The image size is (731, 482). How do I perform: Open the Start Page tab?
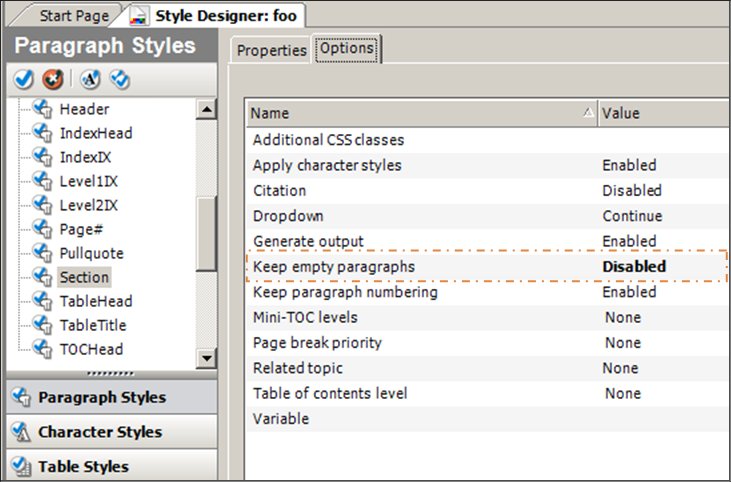(75, 15)
